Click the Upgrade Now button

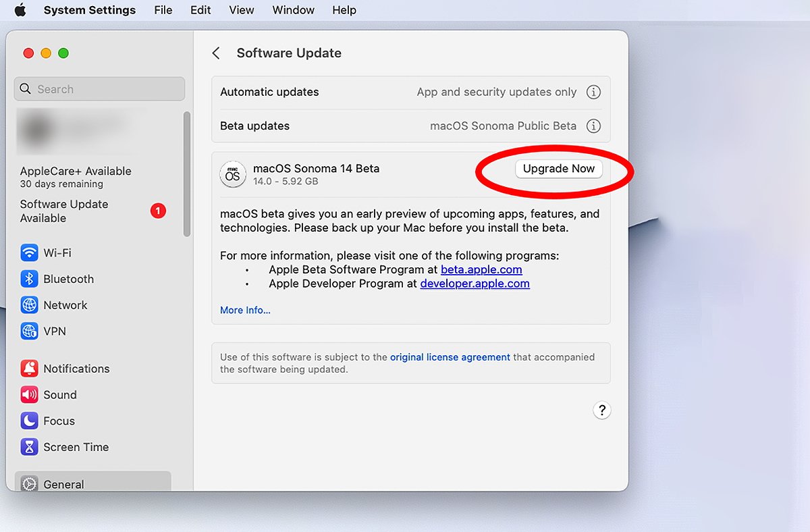[558, 169]
